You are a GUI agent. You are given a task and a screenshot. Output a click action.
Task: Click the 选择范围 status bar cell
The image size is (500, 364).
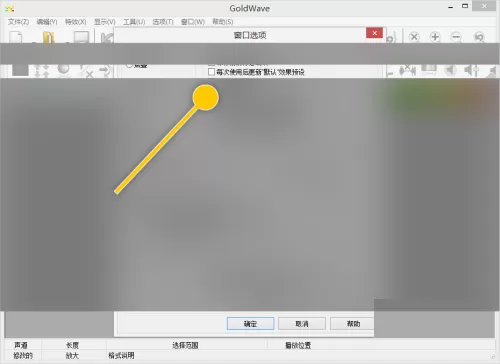(185, 345)
